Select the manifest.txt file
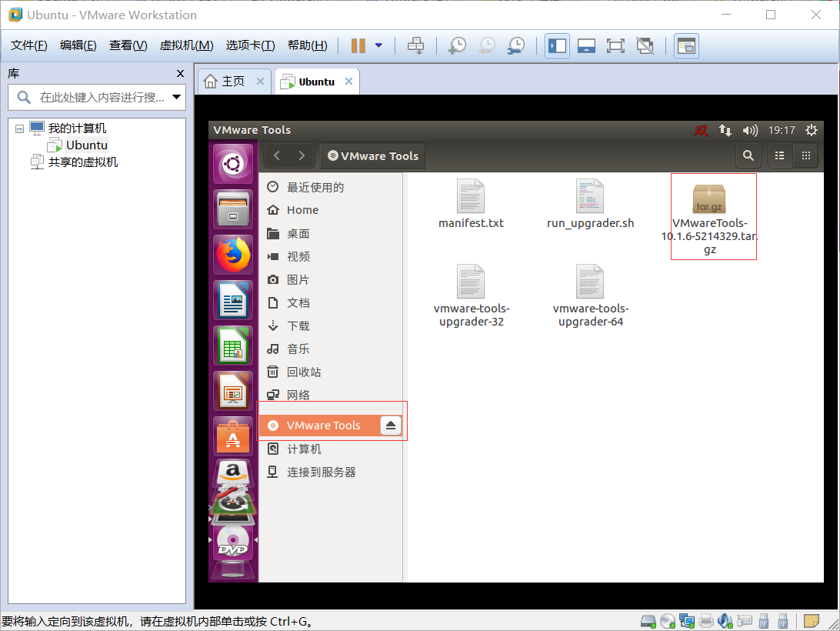 [x=471, y=204]
